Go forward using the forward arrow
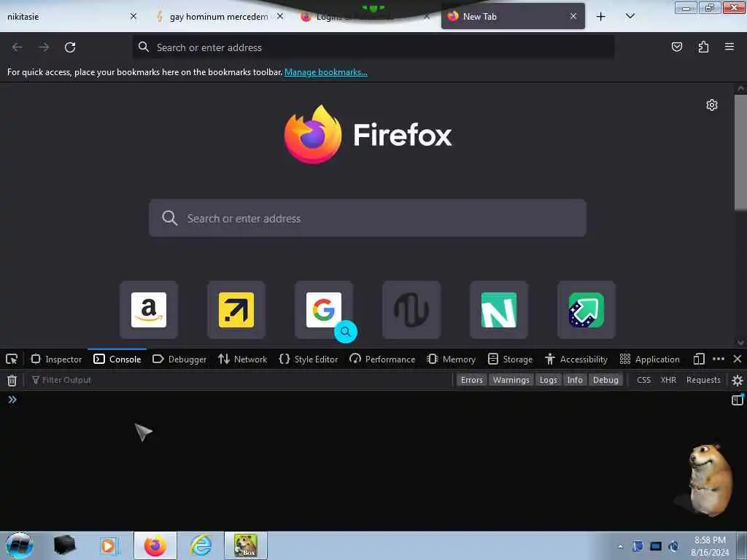 [44, 47]
